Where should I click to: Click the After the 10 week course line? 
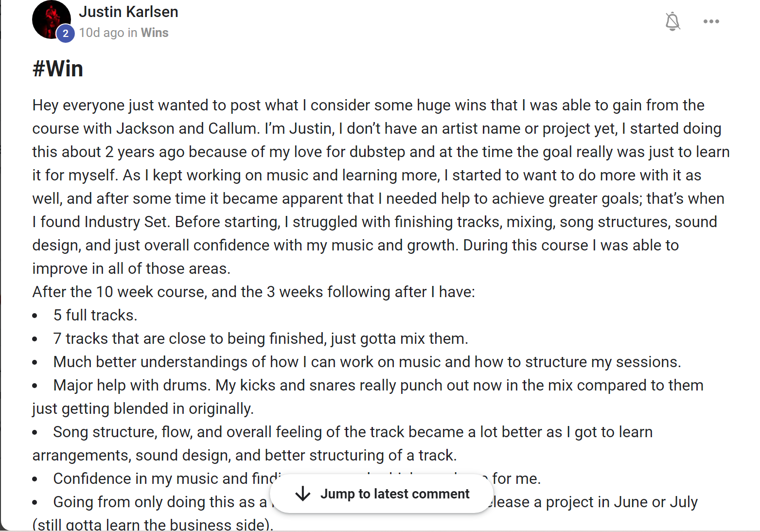253,292
